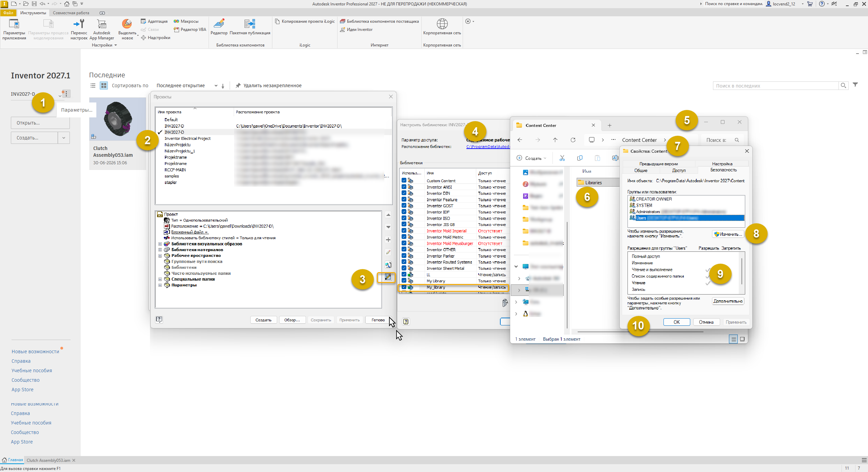
Task: Click the permissions list vertical scrollbar
Action: [x=742, y=271]
